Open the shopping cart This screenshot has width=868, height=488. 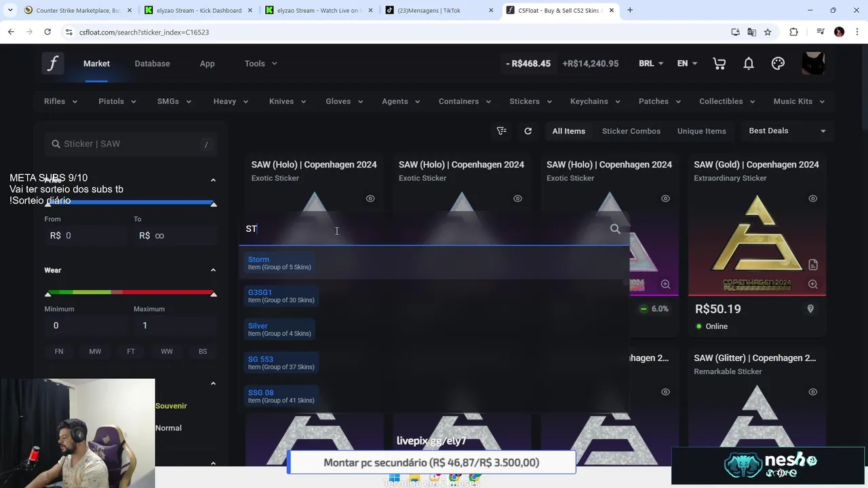[x=719, y=63]
